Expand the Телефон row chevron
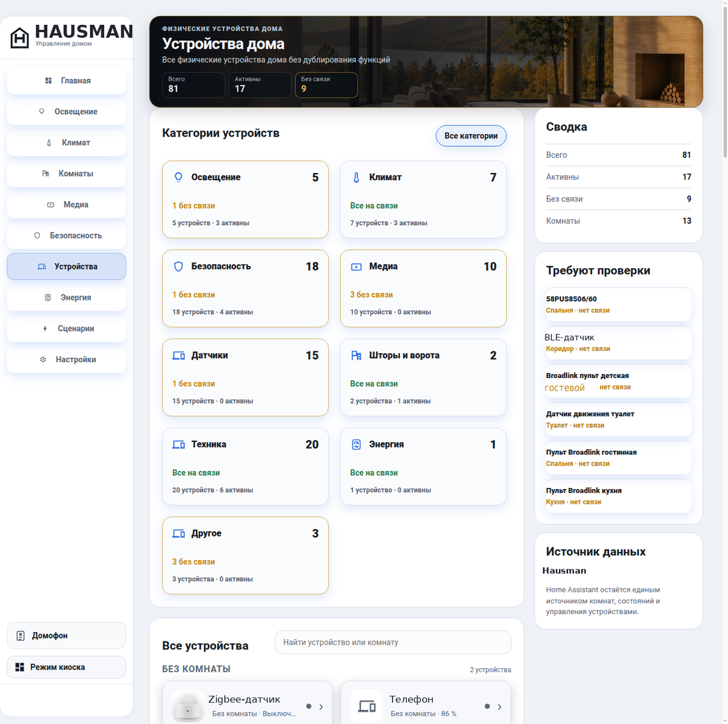Screen dimensions: 728x724 [499, 706]
